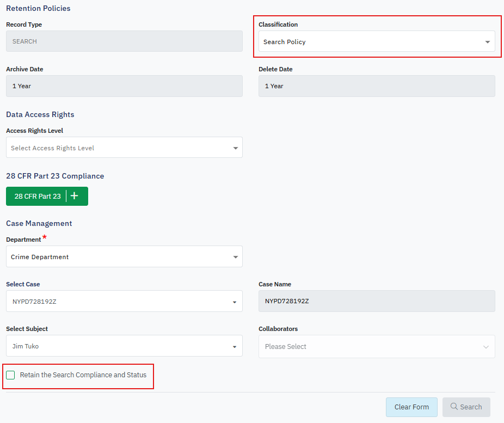Click the Collaborators chevron icon
Image resolution: width=504 pixels, height=423 pixels.
[x=485, y=347]
